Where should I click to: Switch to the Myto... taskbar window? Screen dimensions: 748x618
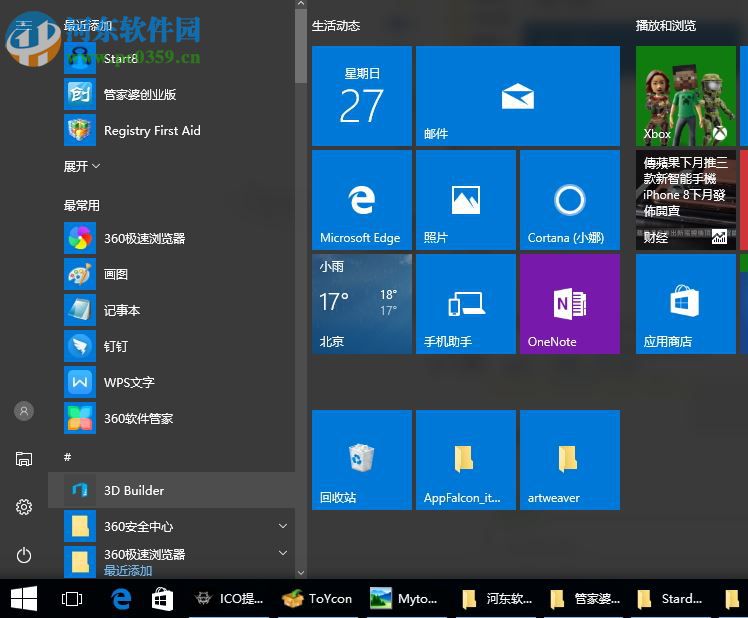(x=405, y=598)
